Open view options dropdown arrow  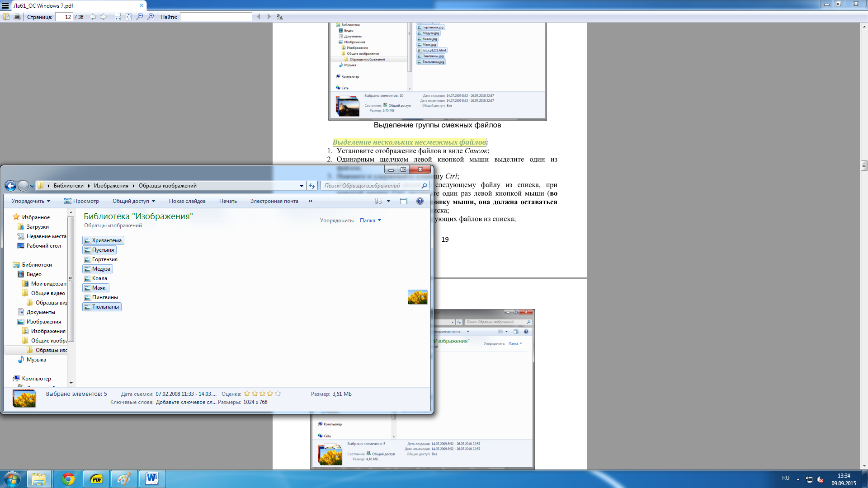pos(388,201)
